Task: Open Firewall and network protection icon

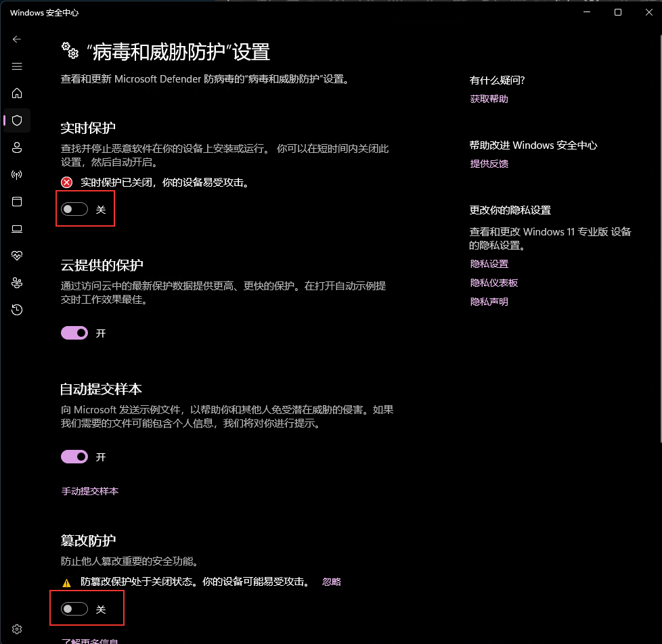Action: pyautogui.click(x=17, y=175)
